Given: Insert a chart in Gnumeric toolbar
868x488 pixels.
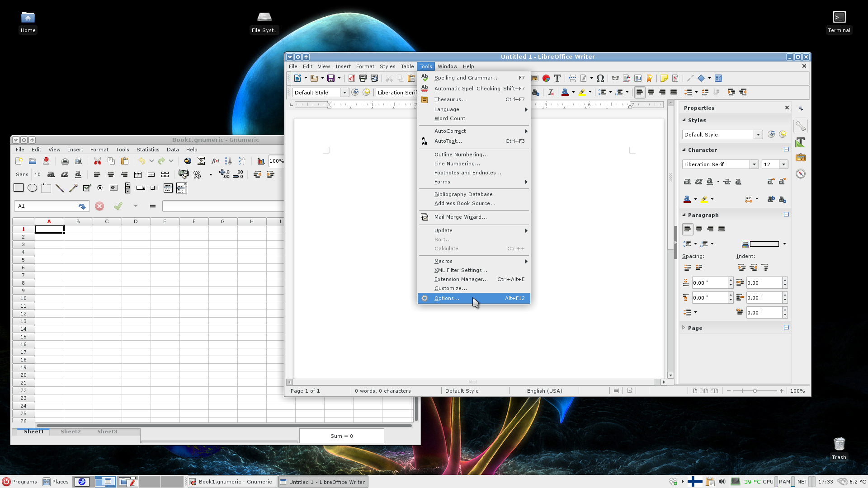Looking at the screenshot, I should coord(261,161).
